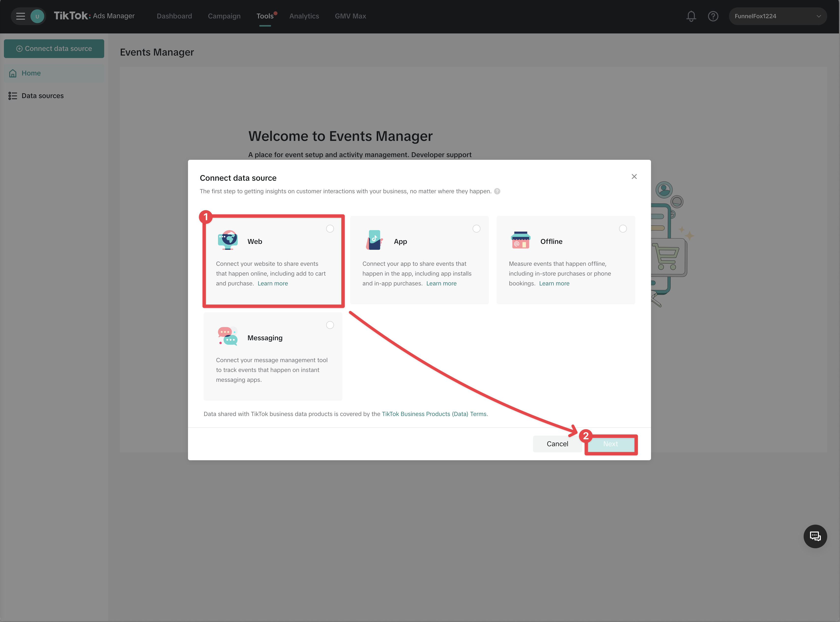The height and width of the screenshot is (622, 840).
Task: Click the info tooltip icon after description
Action: pyautogui.click(x=497, y=191)
